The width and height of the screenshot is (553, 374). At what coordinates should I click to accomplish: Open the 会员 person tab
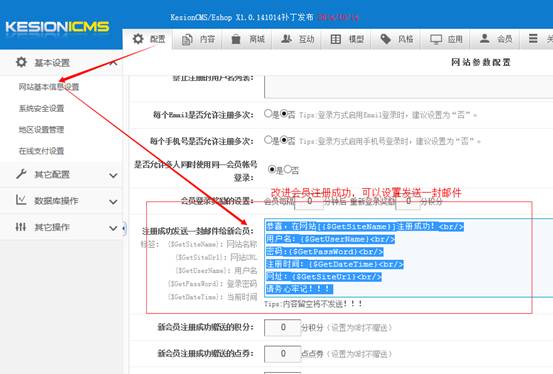(495, 39)
